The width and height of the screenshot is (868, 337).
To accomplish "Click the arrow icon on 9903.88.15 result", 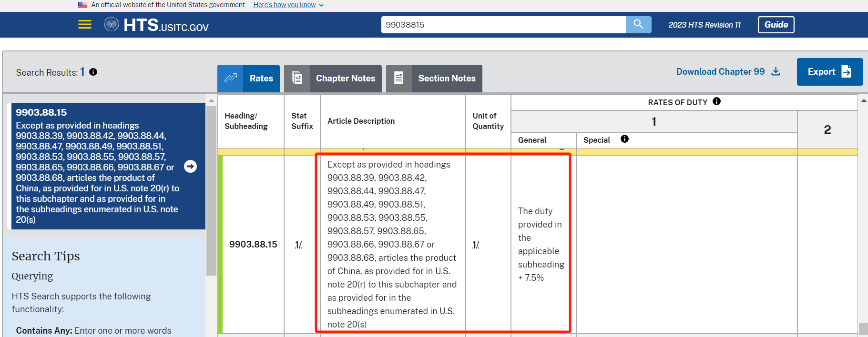I will pyautogui.click(x=190, y=166).
